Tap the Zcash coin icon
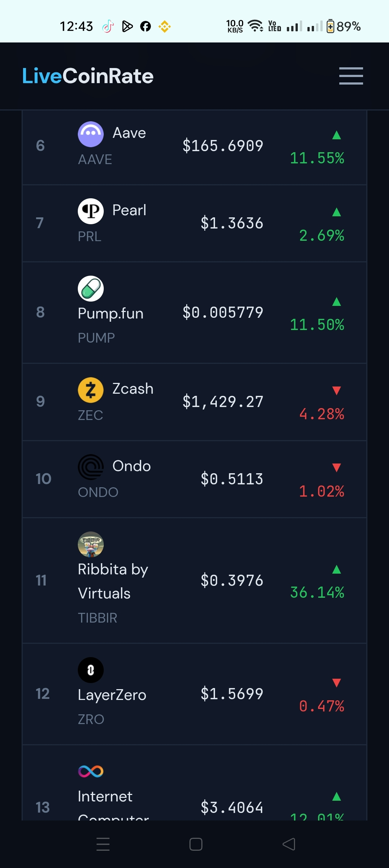Image resolution: width=389 pixels, height=868 pixels. [91, 390]
